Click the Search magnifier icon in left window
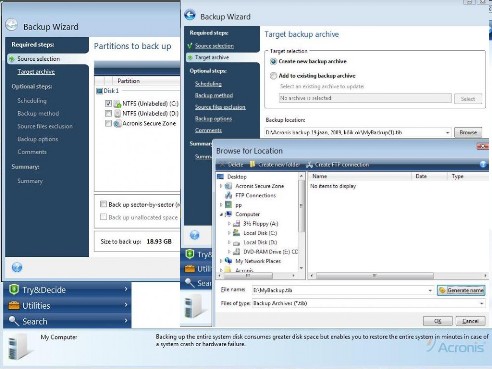This screenshot has width=492, height=369. pyautogui.click(x=14, y=321)
